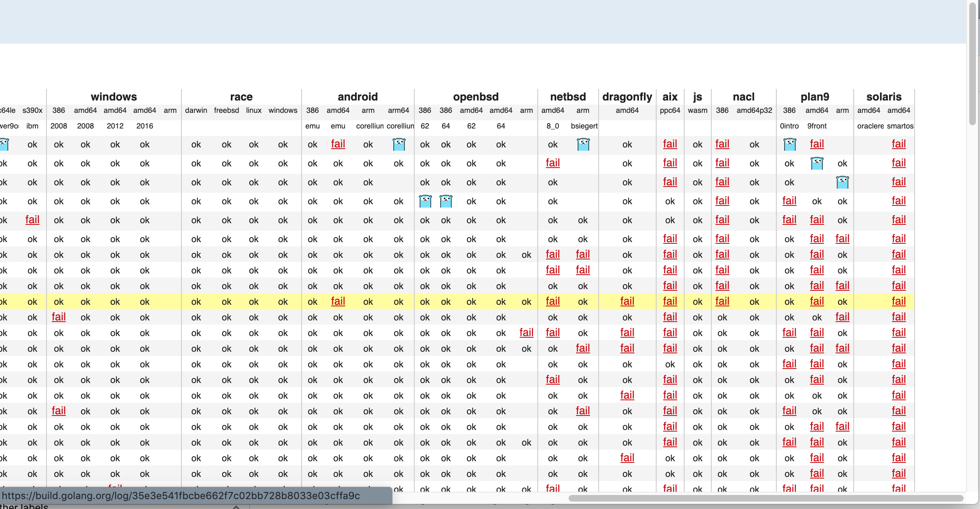Click the '8_0' label under netbsd amd64
980x509 pixels.
pos(553,126)
